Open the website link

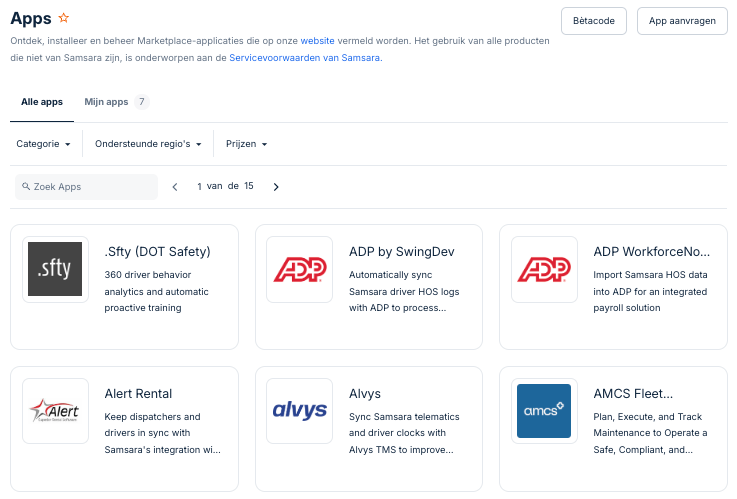(317, 41)
